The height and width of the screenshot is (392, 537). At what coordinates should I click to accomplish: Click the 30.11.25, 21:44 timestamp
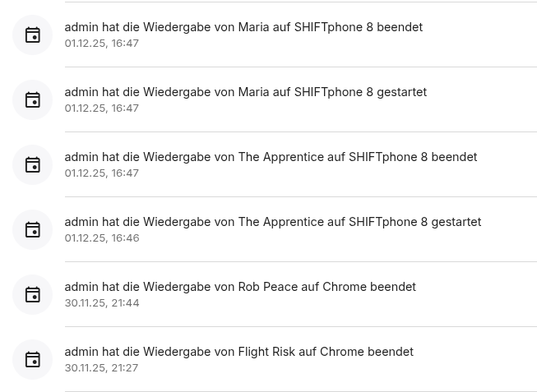pos(102,303)
